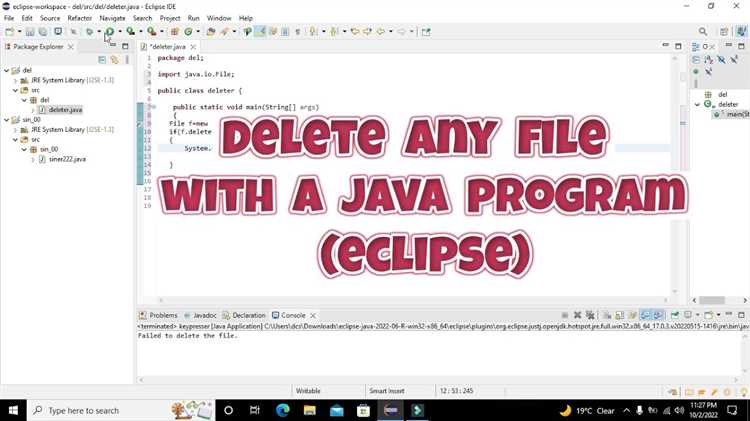The image size is (750, 421).
Task: Open the Open Console dropdown arrow
Action: pyautogui.click(x=718, y=315)
